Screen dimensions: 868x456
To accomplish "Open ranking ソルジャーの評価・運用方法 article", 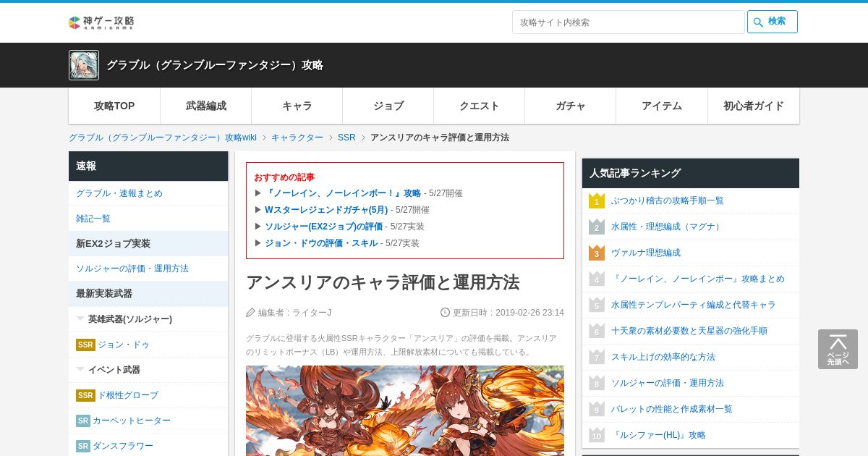I will pos(668,383).
